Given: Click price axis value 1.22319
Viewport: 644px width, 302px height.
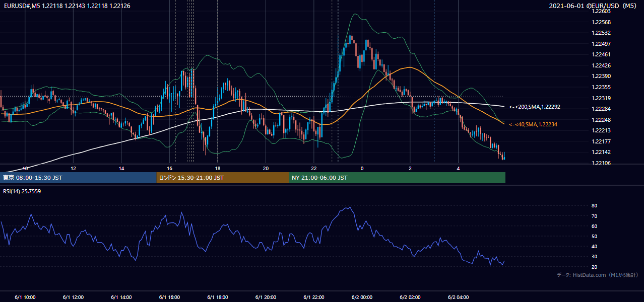Looking at the screenshot, I should coord(601,98).
